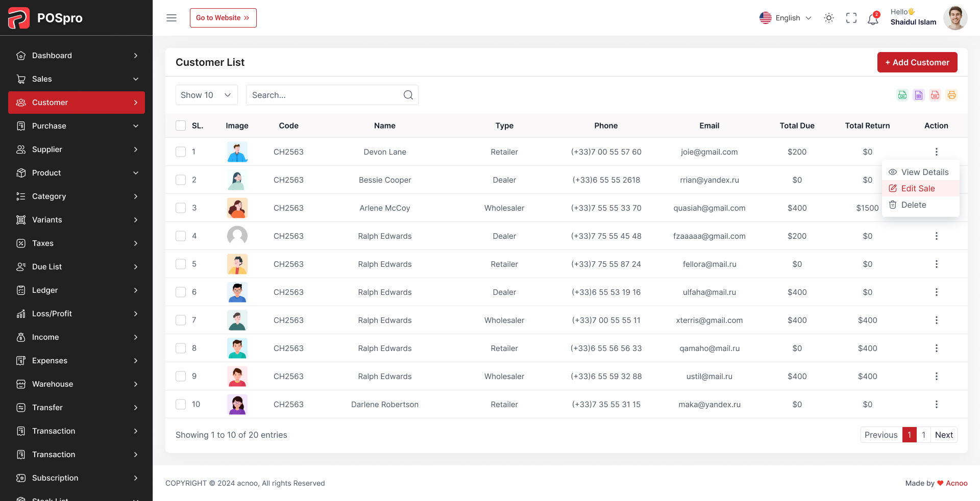The width and height of the screenshot is (980, 501).
Task: Choose Delete from the action menu
Action: pos(921,205)
